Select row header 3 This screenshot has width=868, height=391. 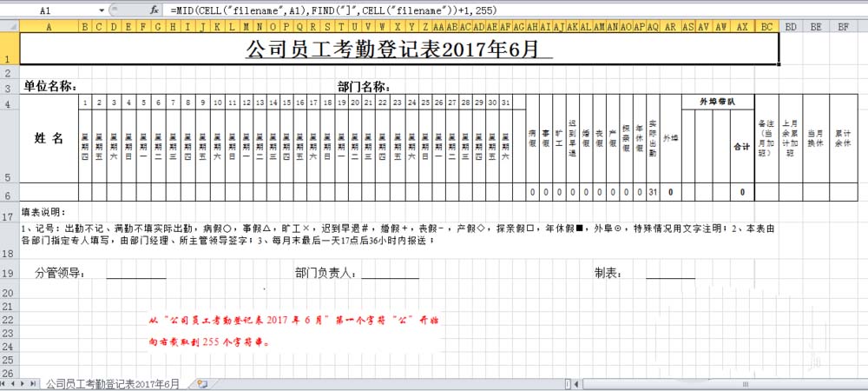pos(10,88)
